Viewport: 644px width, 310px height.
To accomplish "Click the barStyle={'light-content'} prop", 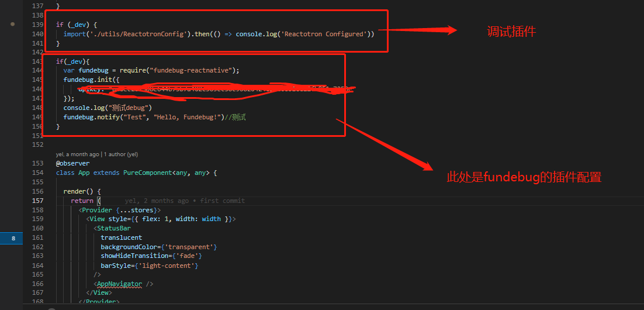I will tap(150, 266).
